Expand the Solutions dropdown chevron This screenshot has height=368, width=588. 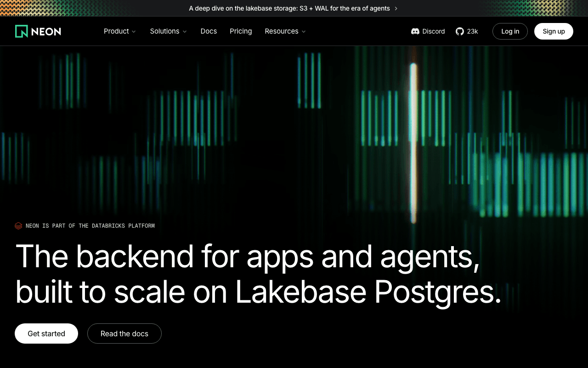pyautogui.click(x=185, y=32)
